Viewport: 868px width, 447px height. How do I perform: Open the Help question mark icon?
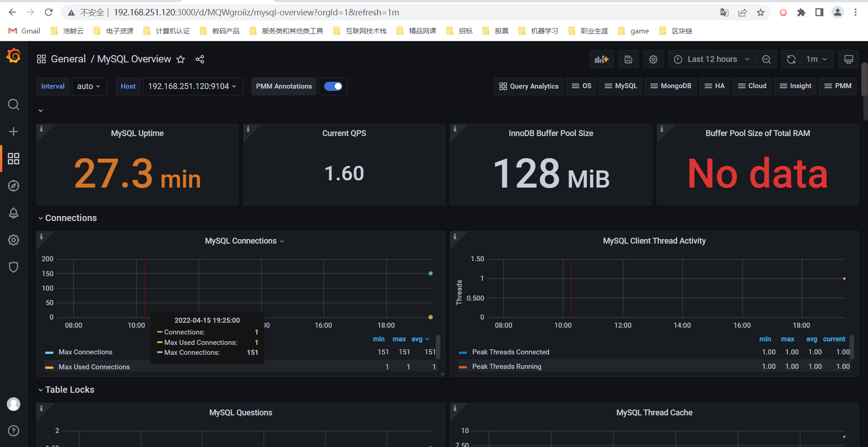[x=14, y=431]
